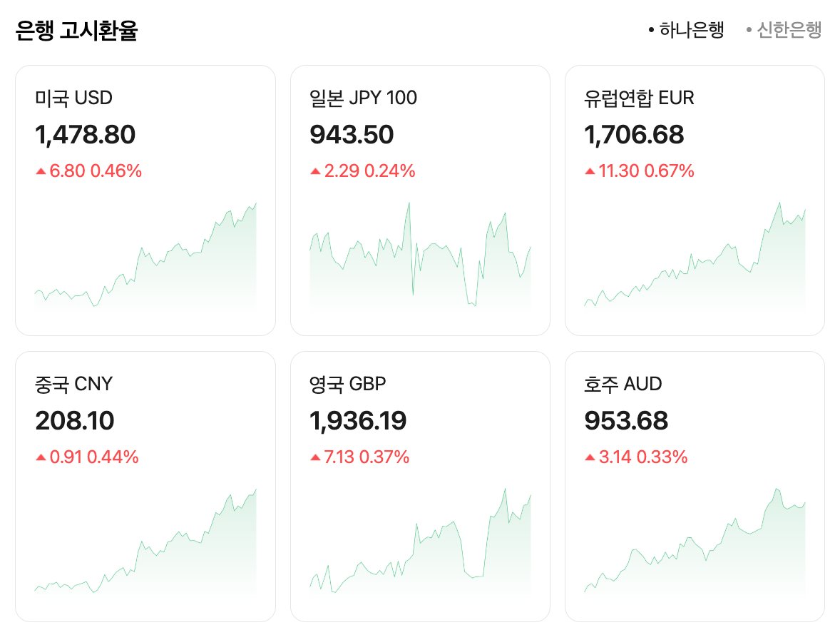
Task: Click the rise triangle icon beside 11.30
Action: coord(590,171)
